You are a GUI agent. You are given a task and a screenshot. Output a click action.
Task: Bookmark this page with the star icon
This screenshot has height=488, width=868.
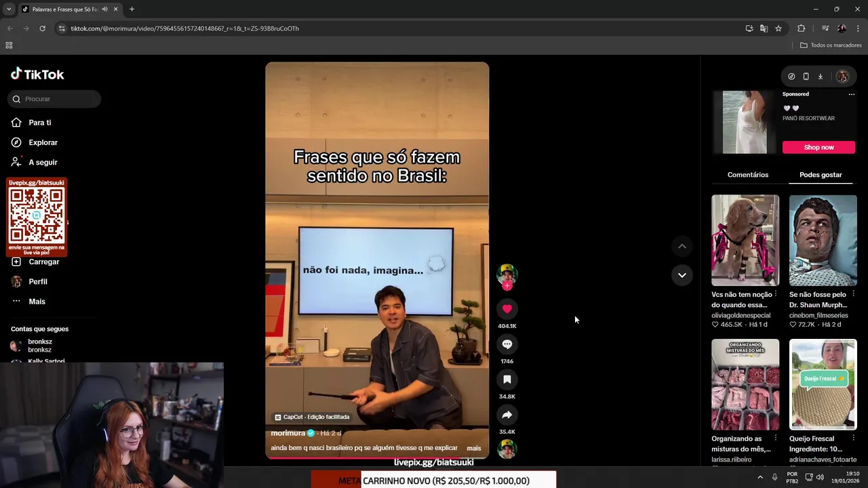pyautogui.click(x=778, y=28)
